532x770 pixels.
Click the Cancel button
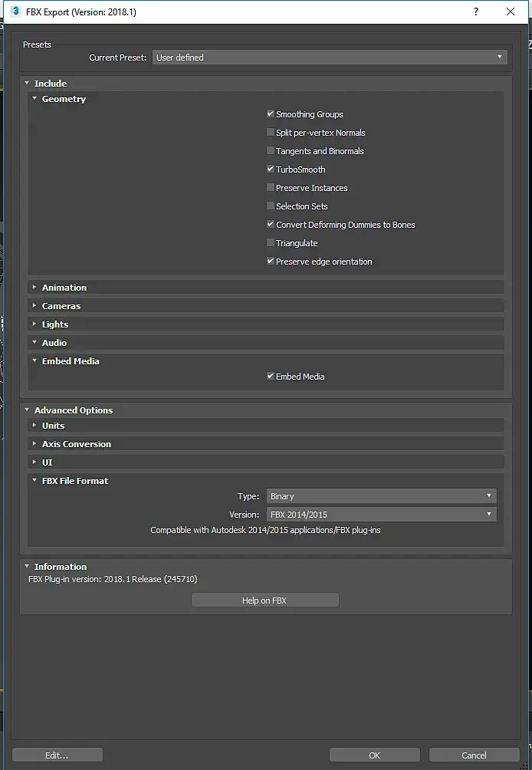(x=474, y=755)
